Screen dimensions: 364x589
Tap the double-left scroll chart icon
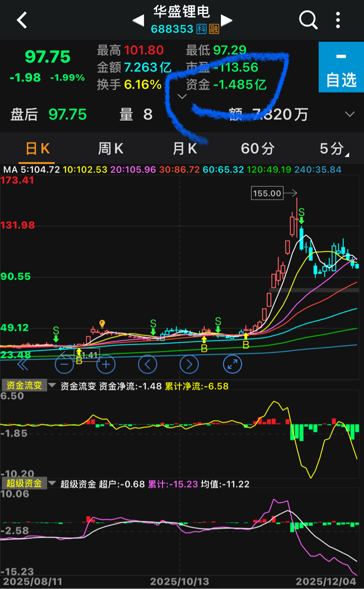(22, 364)
